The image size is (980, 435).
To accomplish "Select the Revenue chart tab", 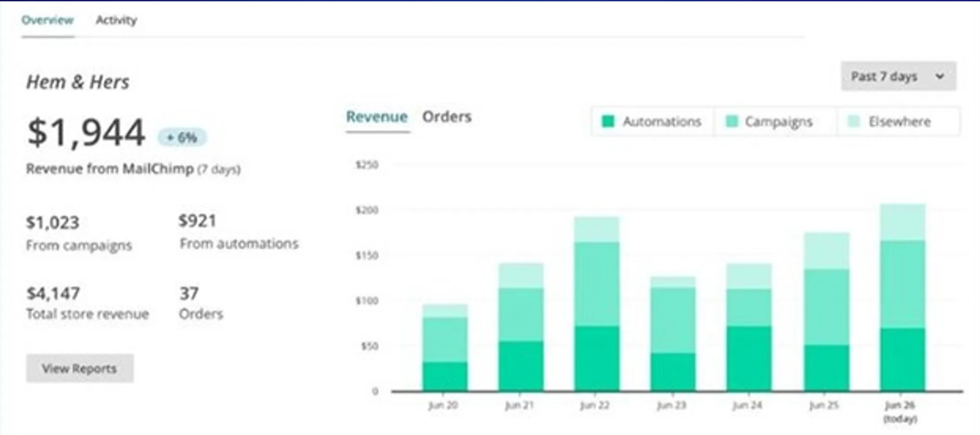I will click(x=377, y=117).
